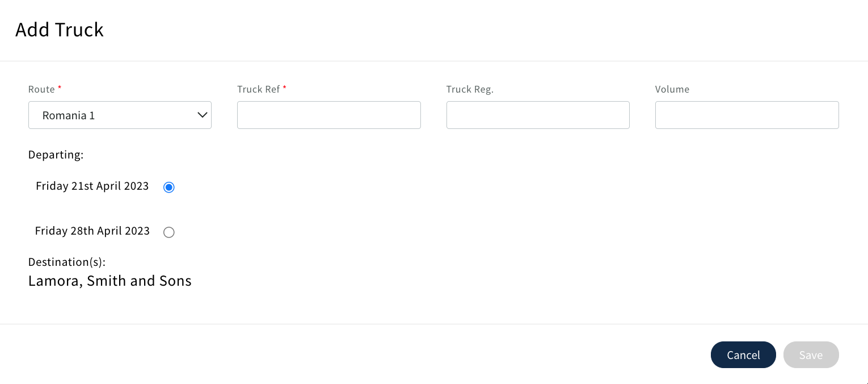Screen dimensions: 868x384
Task: Click the Lamora, Smith and Sons destination text
Action: [109, 281]
